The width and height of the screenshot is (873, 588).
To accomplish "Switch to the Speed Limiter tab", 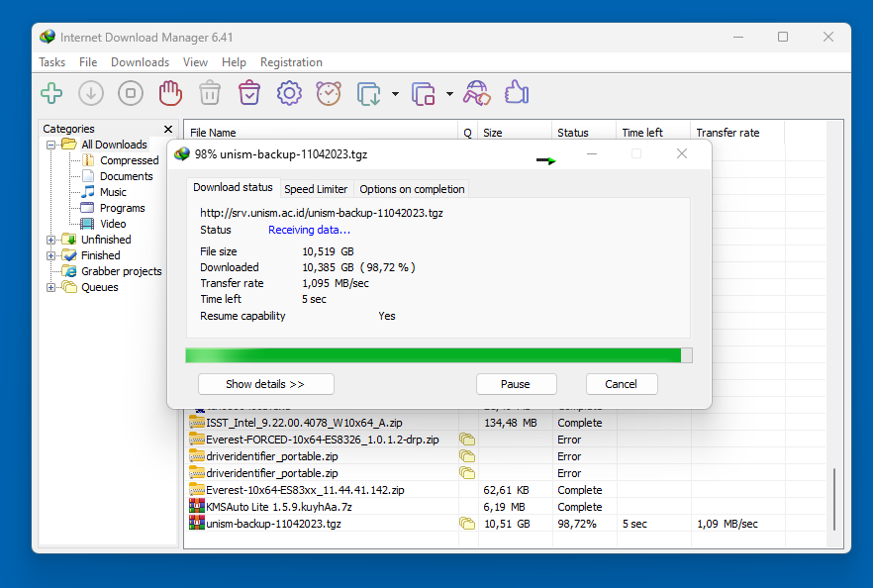I will point(316,188).
